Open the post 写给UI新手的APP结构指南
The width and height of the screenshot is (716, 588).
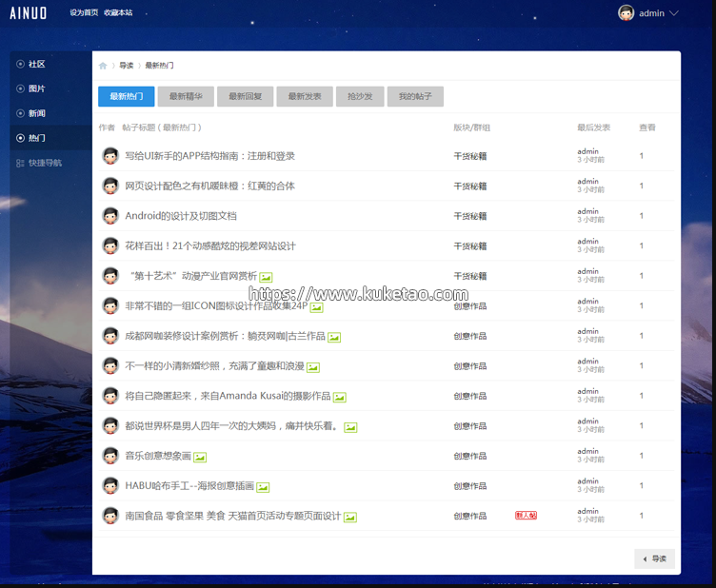coord(210,156)
